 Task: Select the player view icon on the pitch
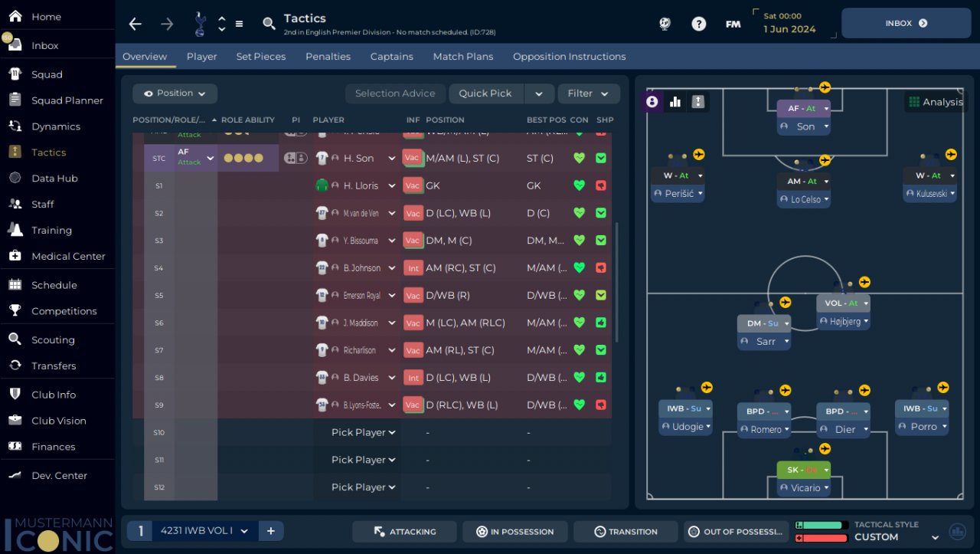tap(652, 102)
